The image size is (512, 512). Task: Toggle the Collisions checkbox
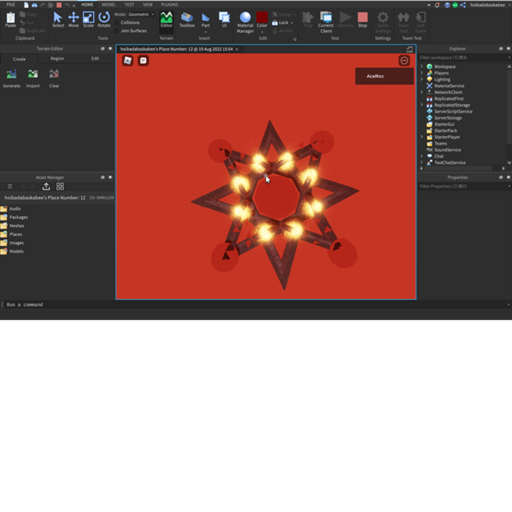(x=117, y=23)
